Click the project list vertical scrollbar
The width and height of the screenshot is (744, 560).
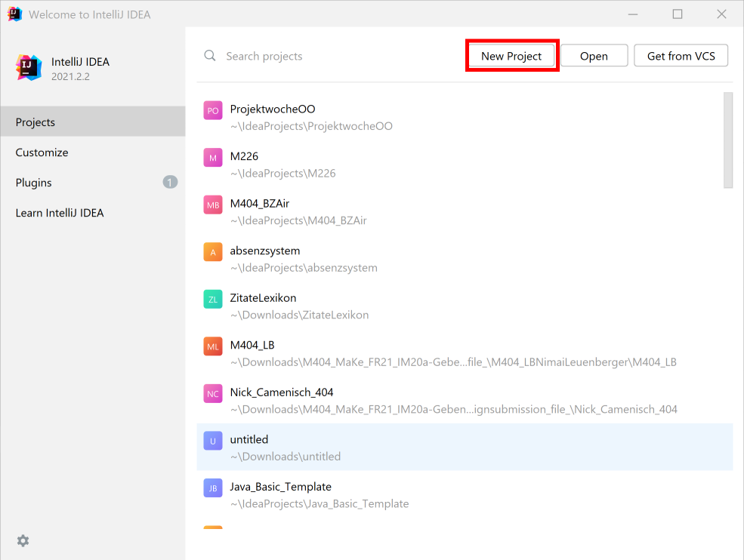pos(728,140)
